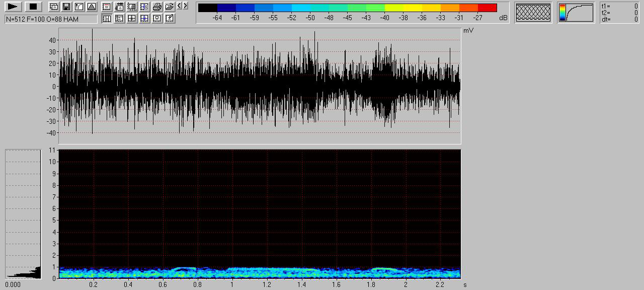The image size is (644, 290).
Task: Click the right arrow navigation button
Action: [x=186, y=6]
